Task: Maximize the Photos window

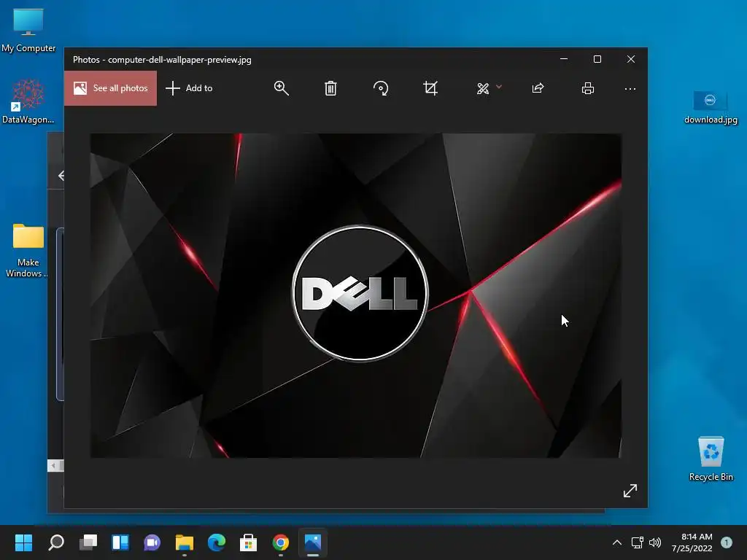Action: pos(597,59)
